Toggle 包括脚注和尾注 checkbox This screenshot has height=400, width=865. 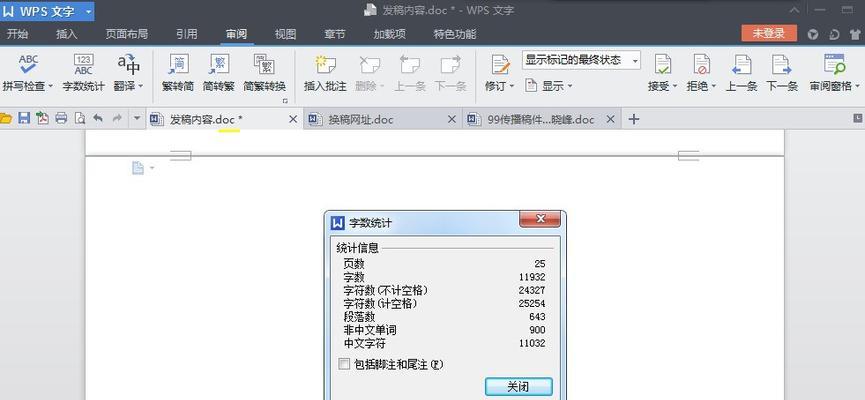click(344, 364)
